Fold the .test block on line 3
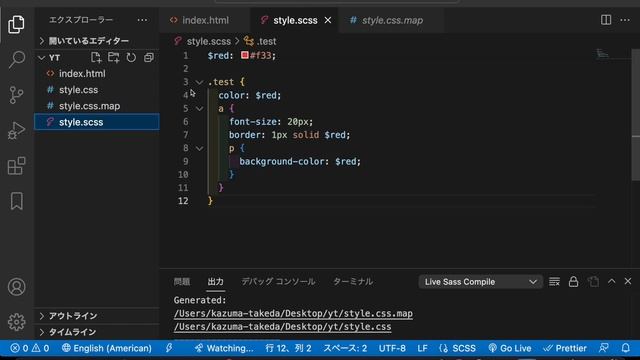Screen dimensions: 640x360 [x=199, y=82]
